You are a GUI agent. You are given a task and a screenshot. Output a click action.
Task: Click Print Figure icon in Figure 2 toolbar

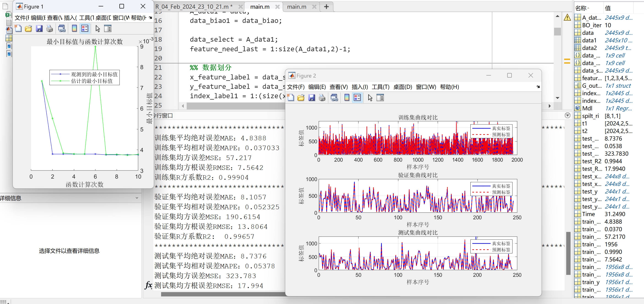(x=322, y=98)
